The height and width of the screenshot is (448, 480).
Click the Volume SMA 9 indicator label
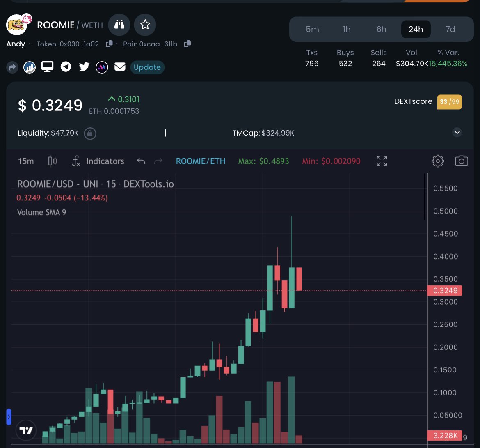41,212
